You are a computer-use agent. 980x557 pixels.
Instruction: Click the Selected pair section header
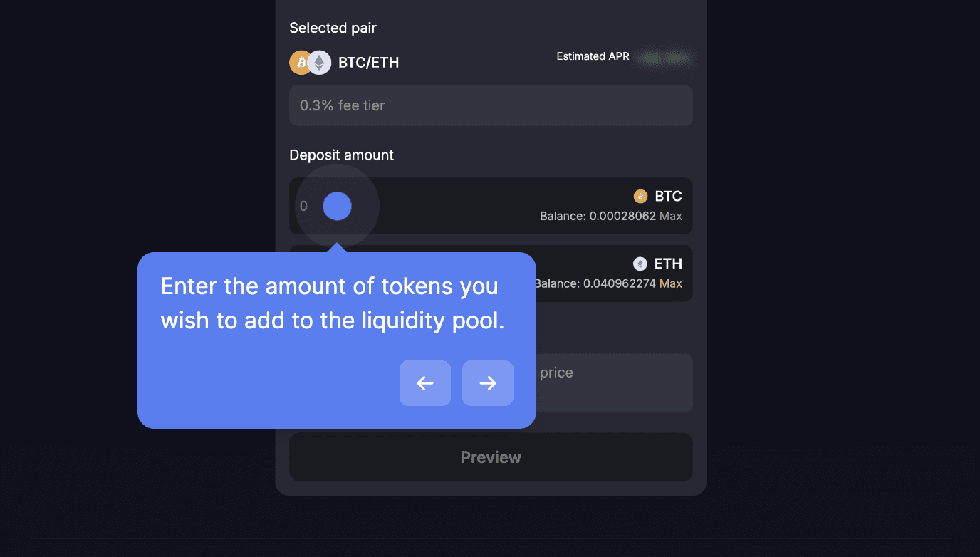(x=333, y=28)
